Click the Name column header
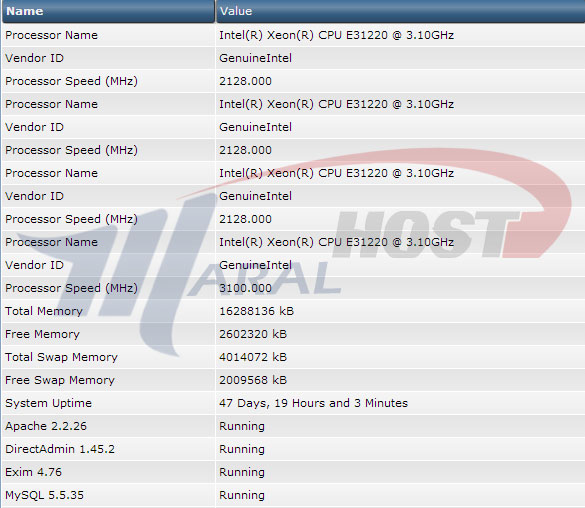The image size is (585, 508). pyautogui.click(x=108, y=11)
